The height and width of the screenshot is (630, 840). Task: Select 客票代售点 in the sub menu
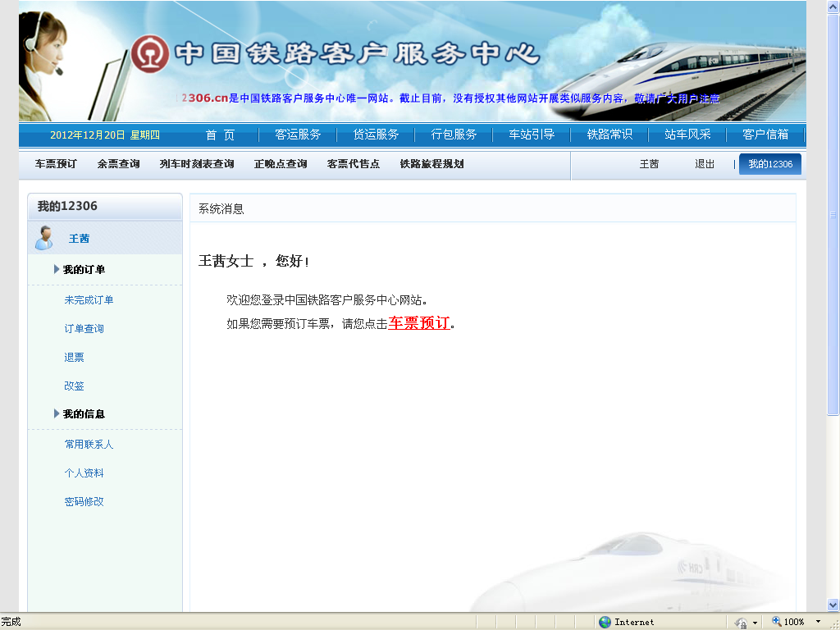click(353, 164)
